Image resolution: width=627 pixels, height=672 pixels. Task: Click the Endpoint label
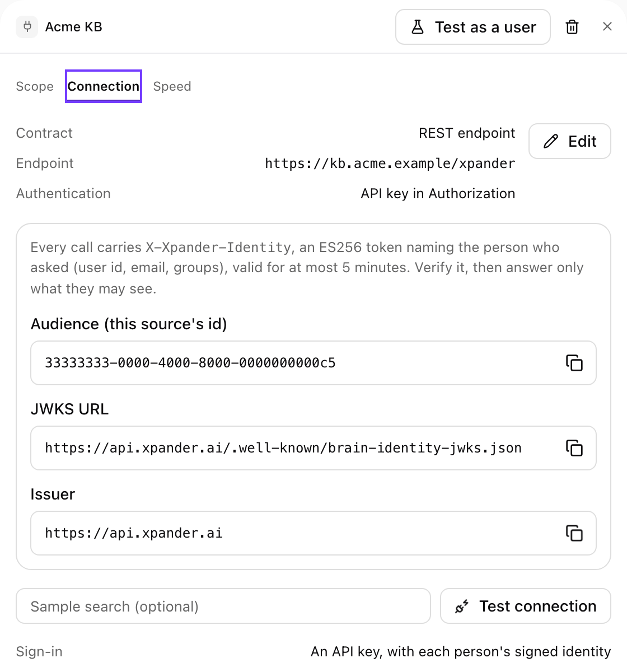pos(45,164)
